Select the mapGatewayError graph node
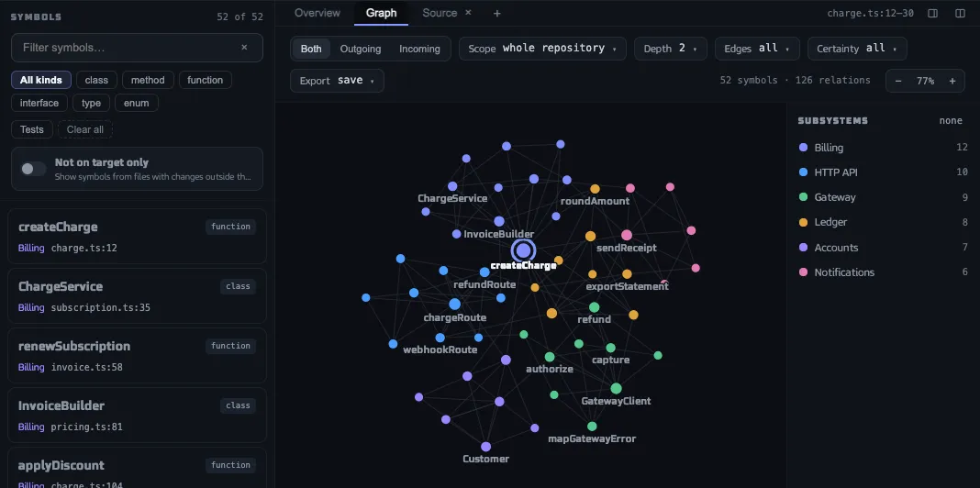Viewport: 980px width, 488px height. coord(592,427)
